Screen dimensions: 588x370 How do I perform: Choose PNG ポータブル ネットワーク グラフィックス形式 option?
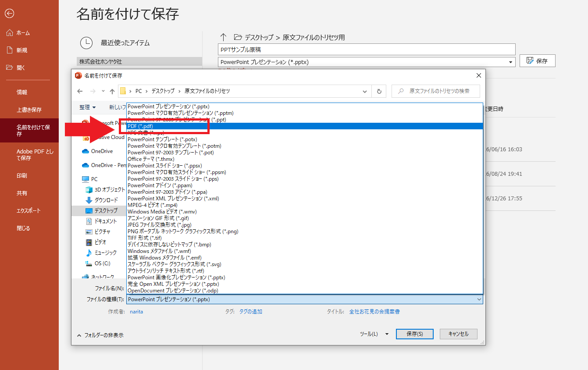pos(305,231)
